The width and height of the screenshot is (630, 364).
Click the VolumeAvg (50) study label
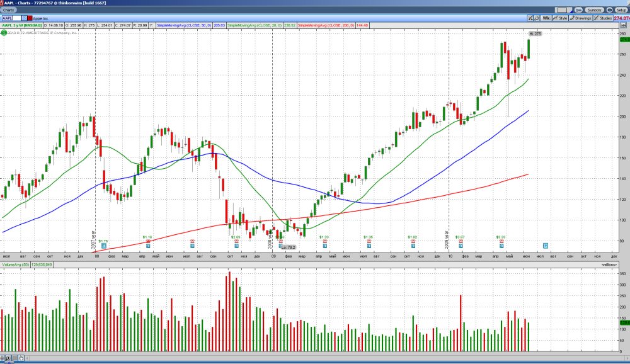point(16,264)
